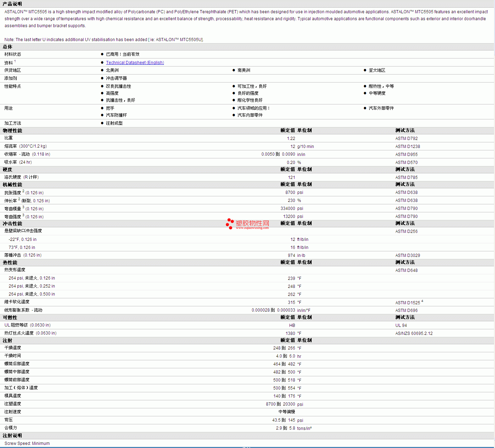Image resolution: width=495 pixels, height=448 pixels.
Task: Click the "模具温度" row label
Action: 13,396
